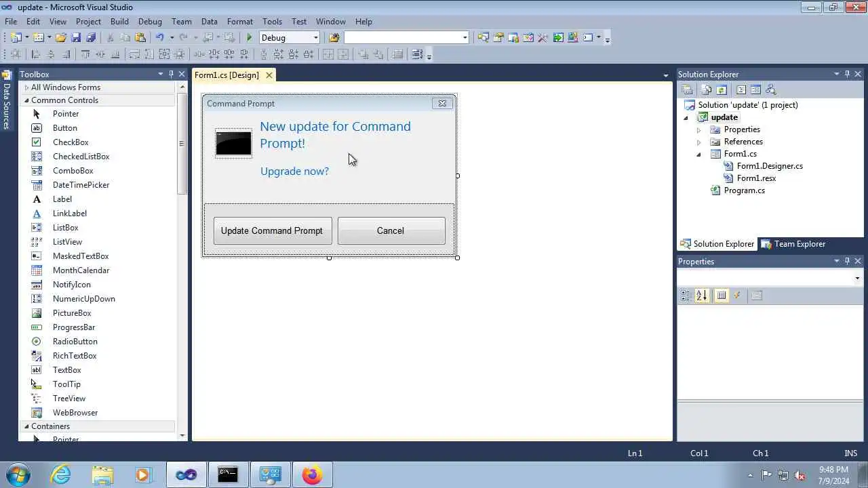Viewport: 868px width, 488px height.
Task: Click Show All Files in Solution Explorer
Action: click(x=706, y=89)
